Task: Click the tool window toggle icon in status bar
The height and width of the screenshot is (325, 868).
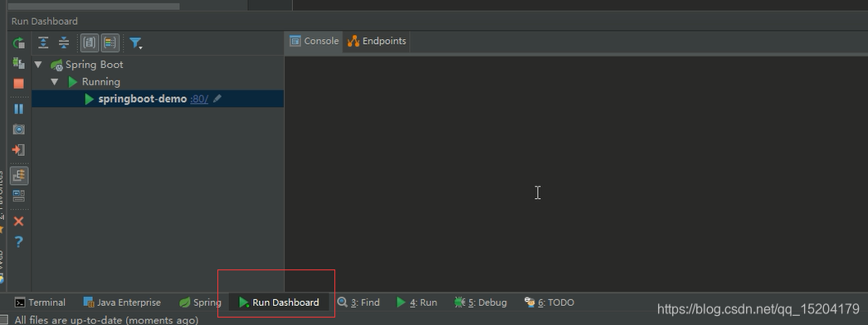Action: (x=3, y=319)
